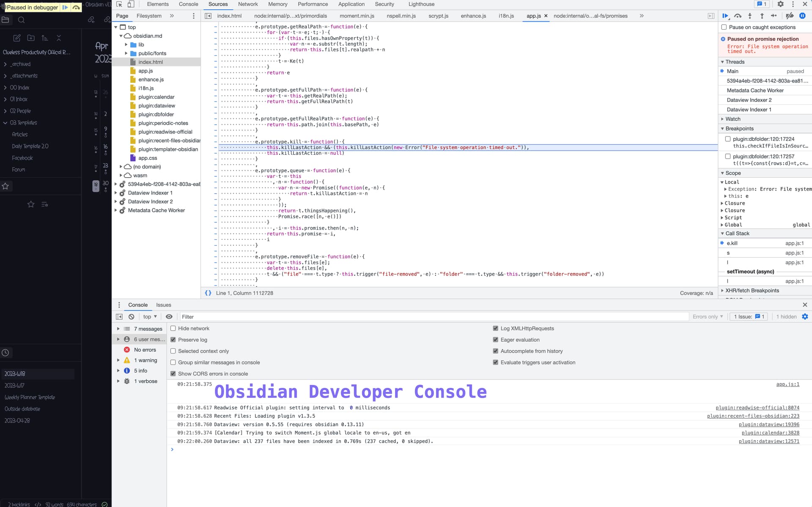Screen dimensions: 812x507
Task: Check Pause on caught exceptions
Action: coord(724,27)
